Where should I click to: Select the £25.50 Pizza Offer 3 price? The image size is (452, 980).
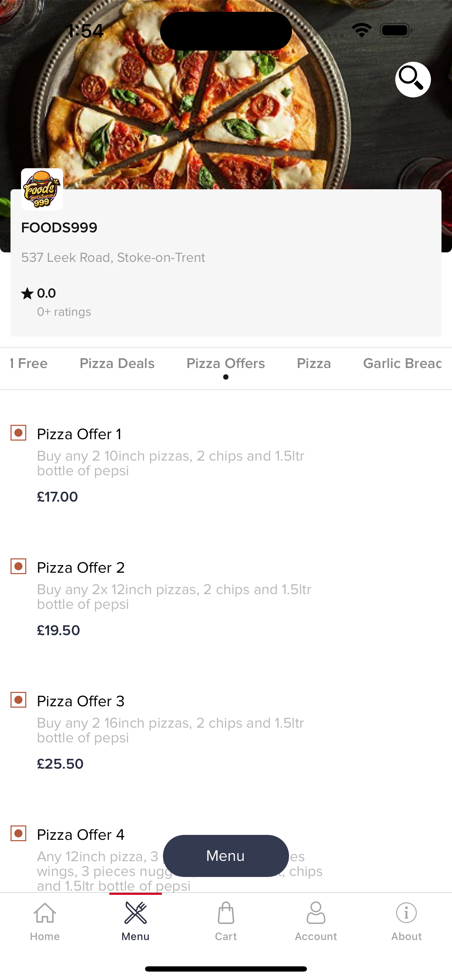pyautogui.click(x=60, y=764)
